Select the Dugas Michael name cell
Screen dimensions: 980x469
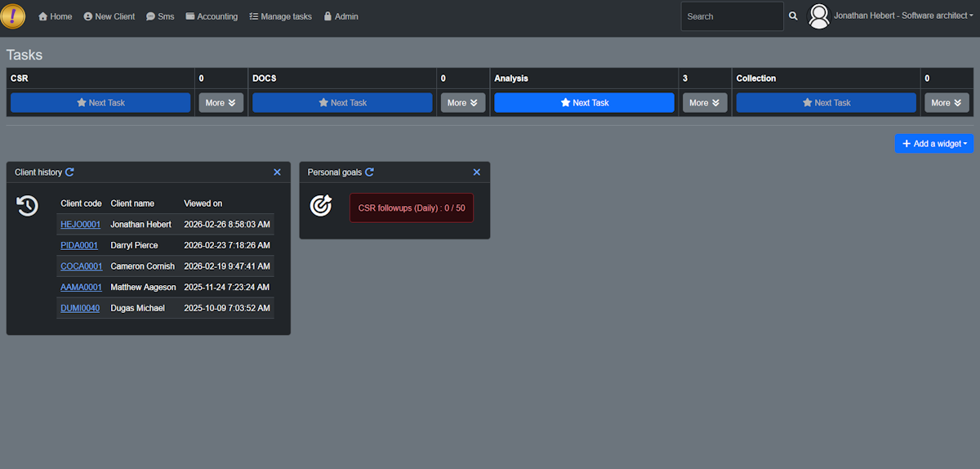[138, 308]
